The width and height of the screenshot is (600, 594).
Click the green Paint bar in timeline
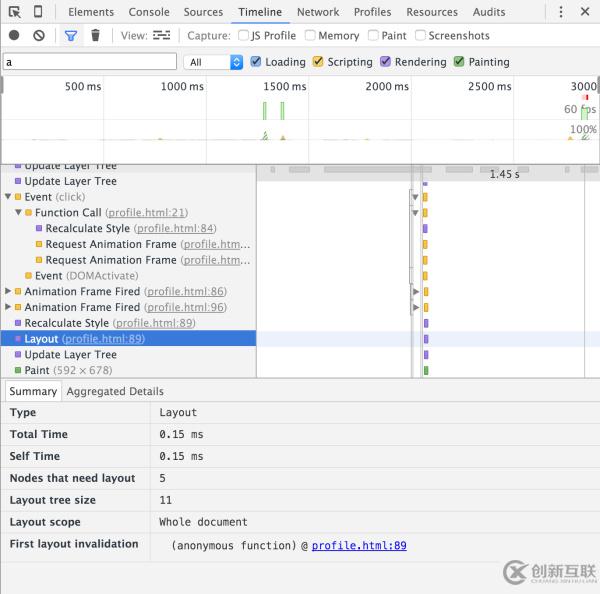click(426, 370)
